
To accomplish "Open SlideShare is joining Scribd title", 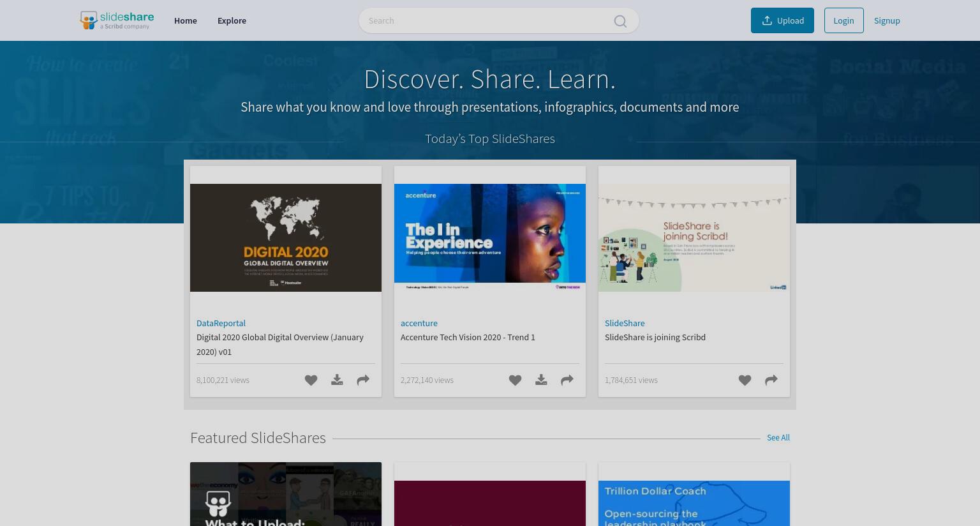I will [x=655, y=337].
